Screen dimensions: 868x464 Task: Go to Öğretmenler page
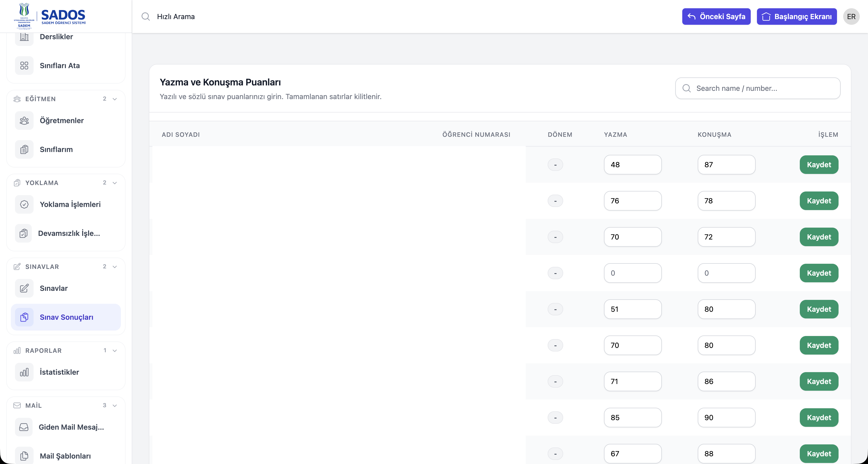(66, 121)
